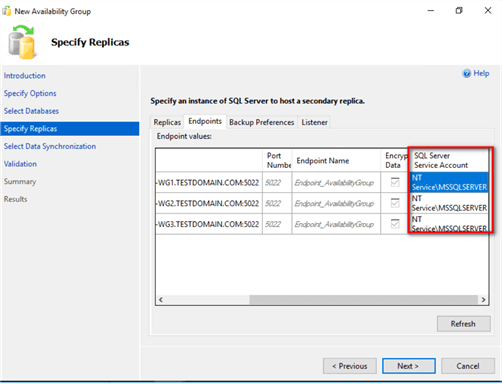Toggle Encrypt Data checkbox for WG3 row
Viewport: 502px width, 384px height.
[x=395, y=223]
